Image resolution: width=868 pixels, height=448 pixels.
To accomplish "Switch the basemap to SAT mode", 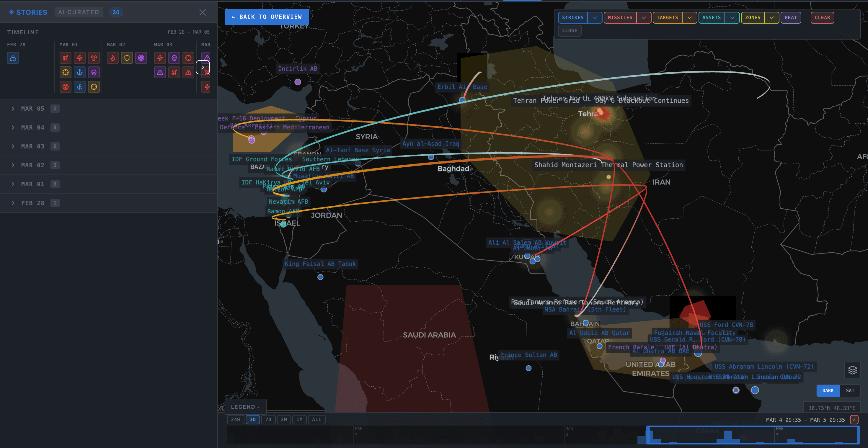I will 850,390.
